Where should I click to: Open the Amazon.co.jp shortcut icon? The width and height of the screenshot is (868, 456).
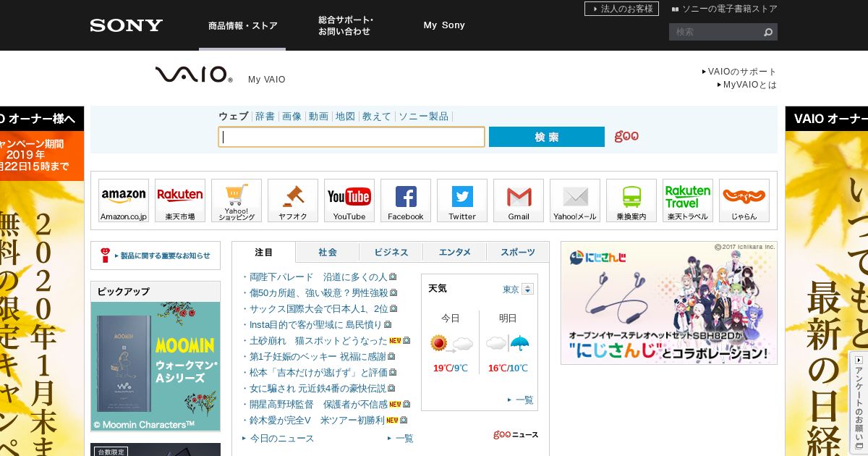click(x=124, y=200)
